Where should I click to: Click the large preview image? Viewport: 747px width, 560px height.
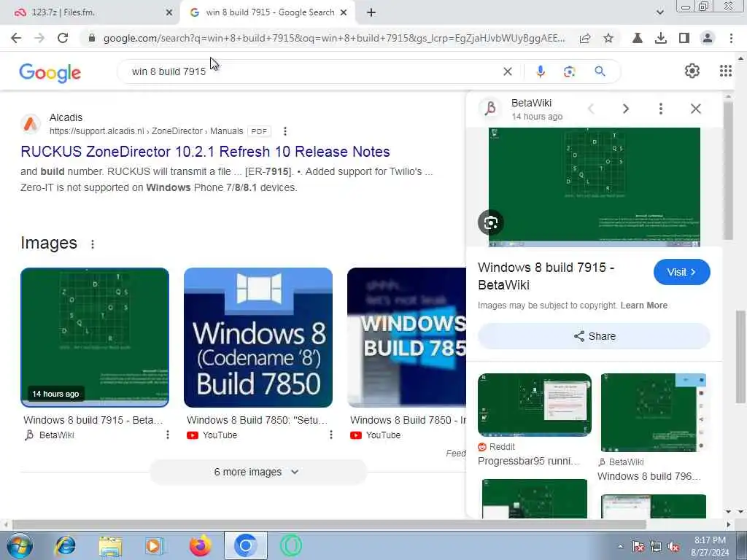[594, 187]
